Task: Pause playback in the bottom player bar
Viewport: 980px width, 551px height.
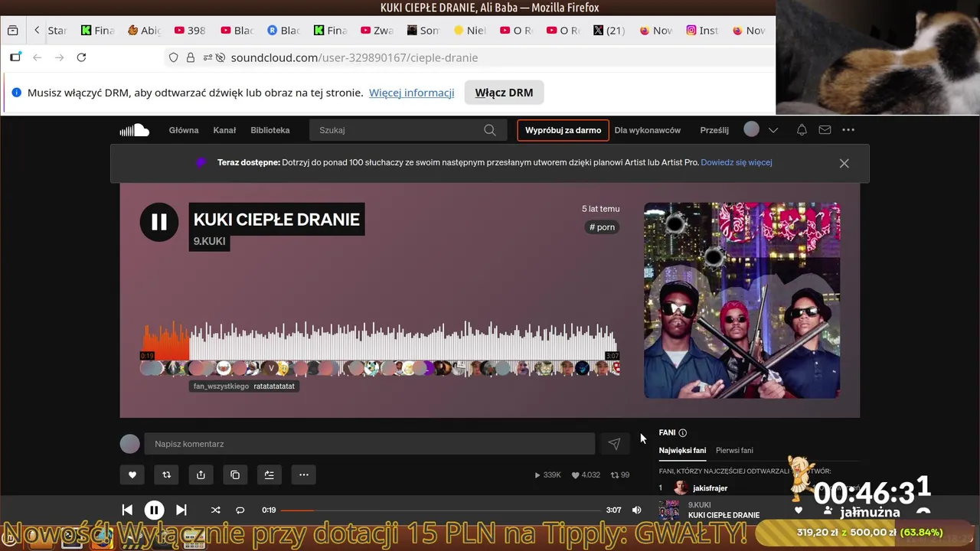Action: 154,510
